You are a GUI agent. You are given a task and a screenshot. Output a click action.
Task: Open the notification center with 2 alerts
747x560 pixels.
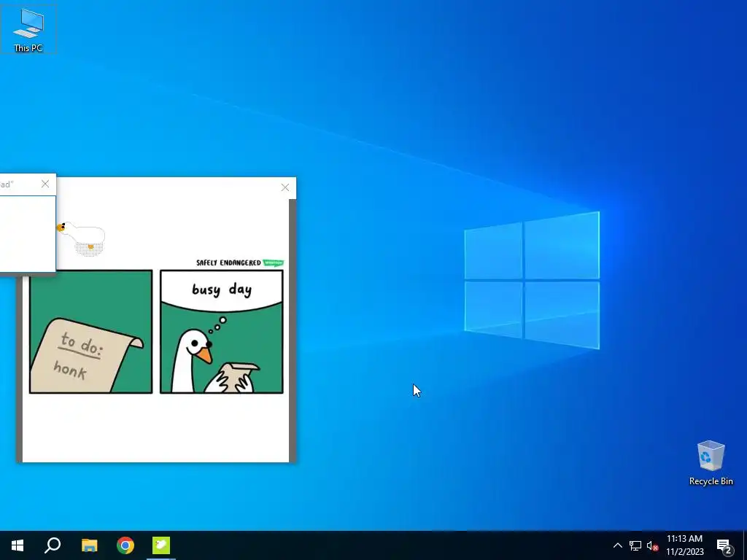[x=724, y=546]
